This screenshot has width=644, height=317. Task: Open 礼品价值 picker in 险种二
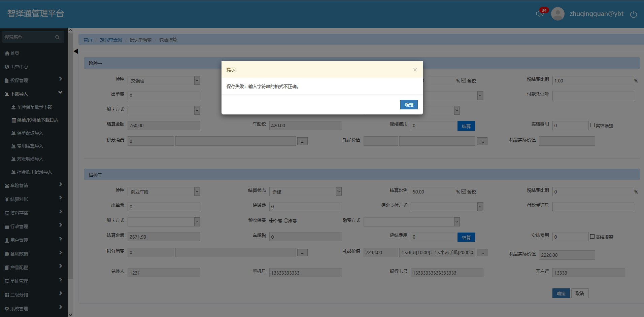[x=482, y=253]
